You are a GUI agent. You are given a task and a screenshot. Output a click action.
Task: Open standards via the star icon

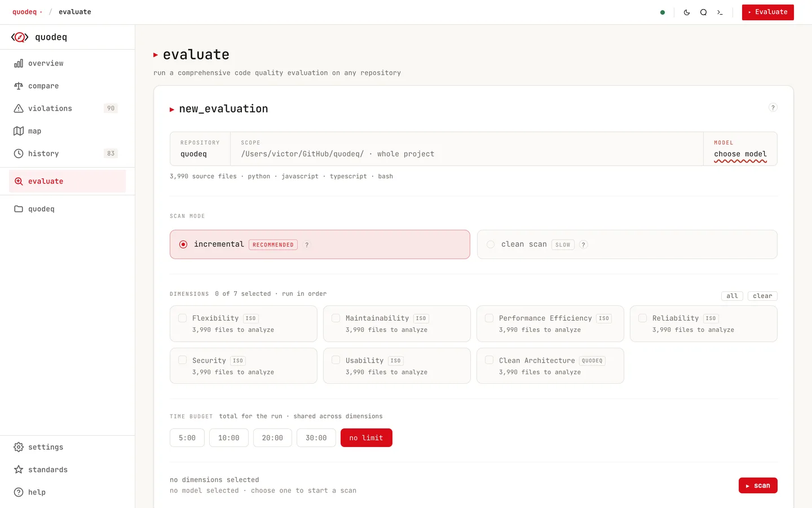click(19, 470)
